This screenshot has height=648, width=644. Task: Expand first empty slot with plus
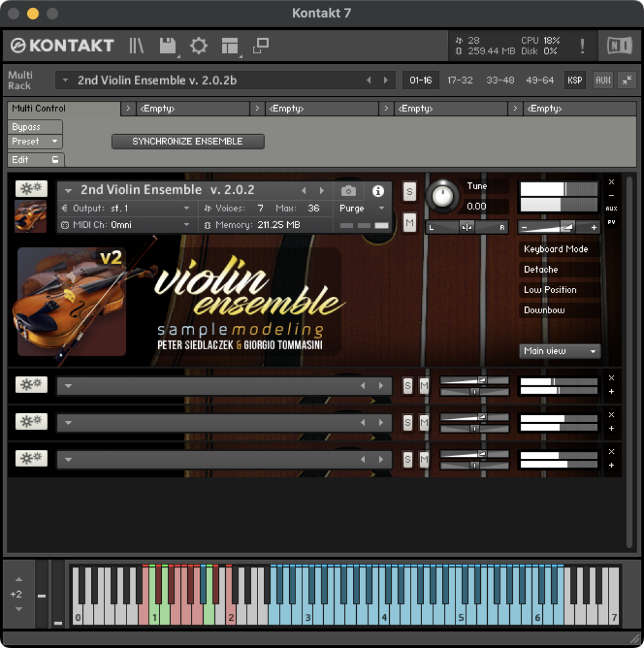(x=611, y=391)
